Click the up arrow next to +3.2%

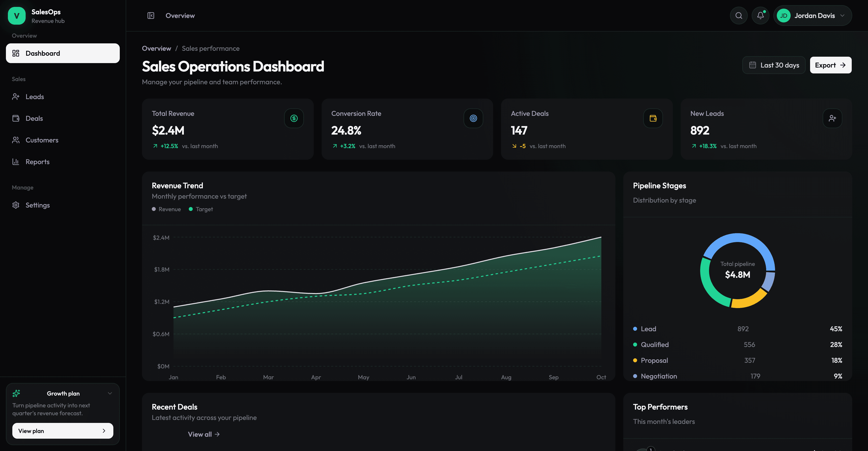coord(335,146)
